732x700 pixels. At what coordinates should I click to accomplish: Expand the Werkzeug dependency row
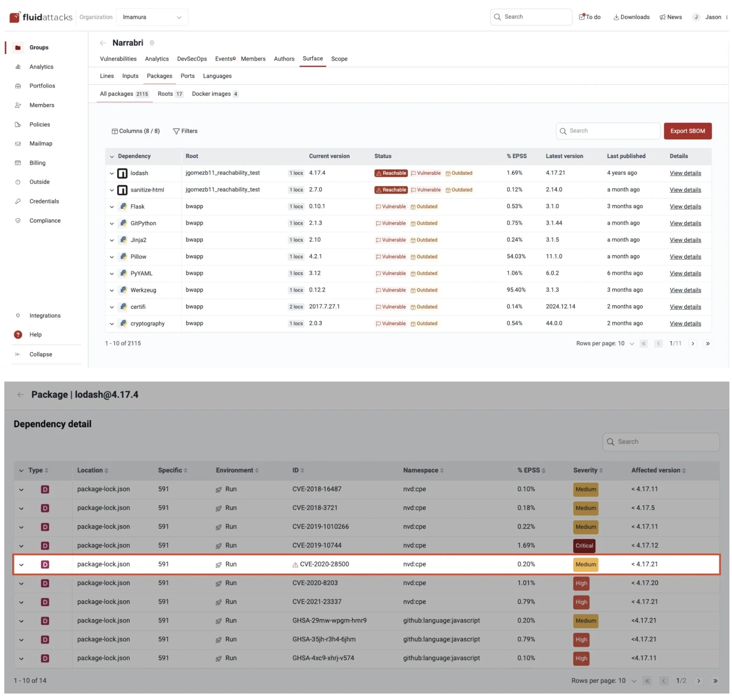(112, 291)
